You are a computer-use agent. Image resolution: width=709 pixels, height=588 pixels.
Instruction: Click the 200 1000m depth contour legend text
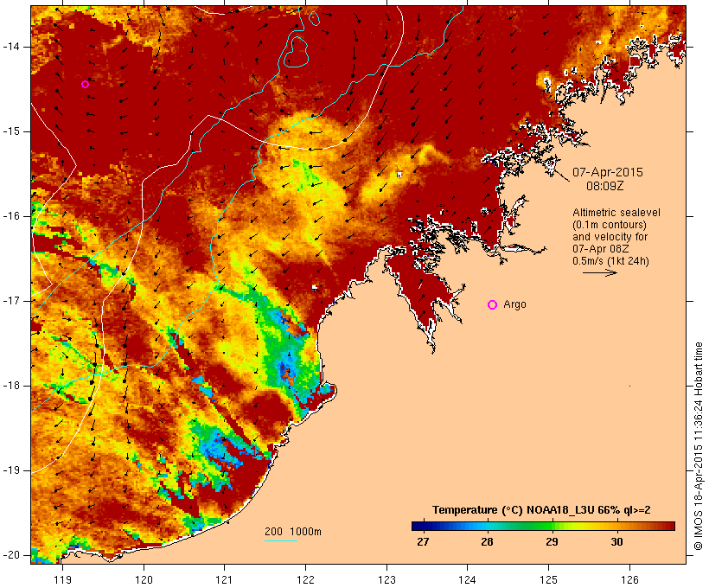[293, 532]
